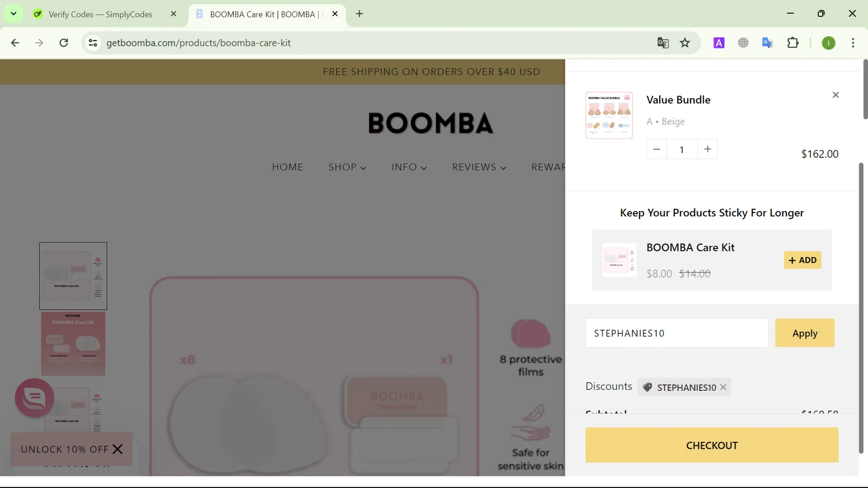Increase Value Bundle quantity
Screen dimensions: 868x488
708,149
